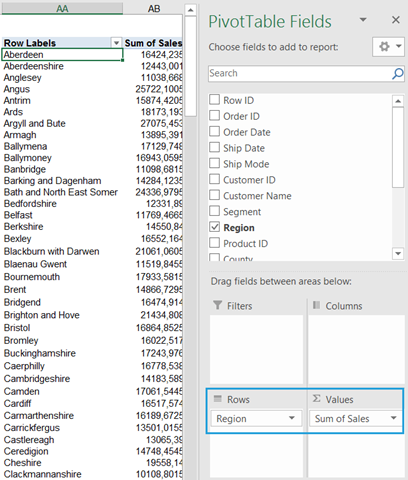Click the Filters area funnel icon
Screen dimensions: 408x480
pos(217,305)
